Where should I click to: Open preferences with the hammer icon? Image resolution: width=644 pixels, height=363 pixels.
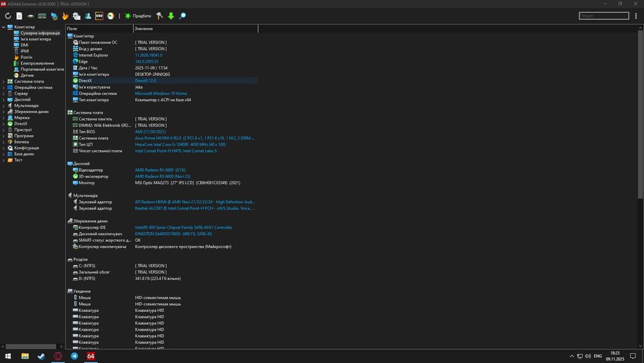pyautogui.click(x=159, y=16)
